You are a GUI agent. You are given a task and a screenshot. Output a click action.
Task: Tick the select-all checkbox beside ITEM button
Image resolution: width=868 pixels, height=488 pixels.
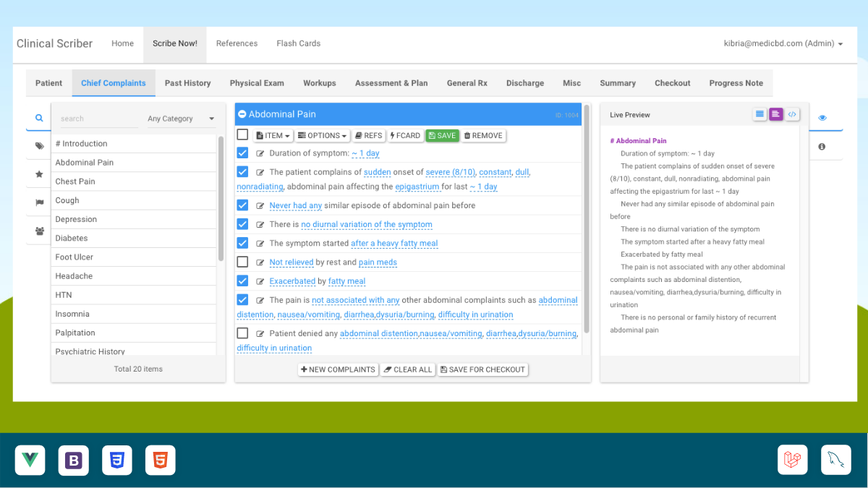click(x=242, y=135)
